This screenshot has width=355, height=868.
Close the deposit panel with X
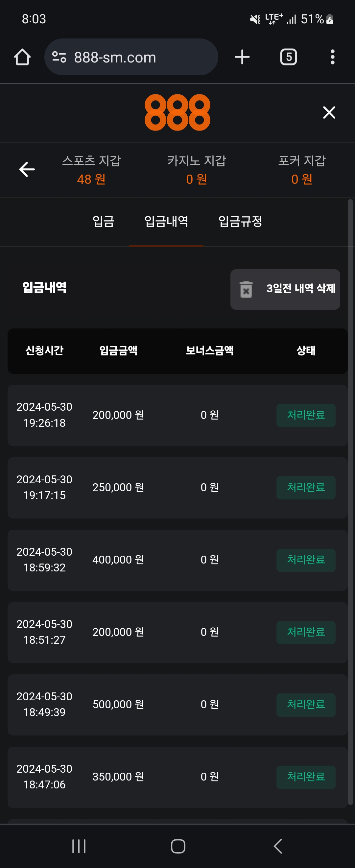(x=329, y=112)
